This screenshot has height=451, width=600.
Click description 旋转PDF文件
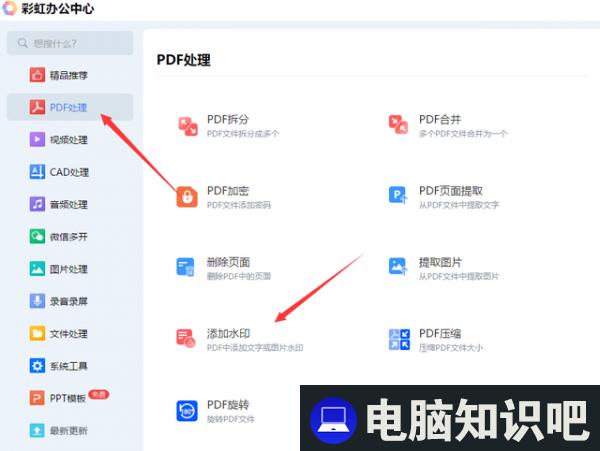(231, 419)
